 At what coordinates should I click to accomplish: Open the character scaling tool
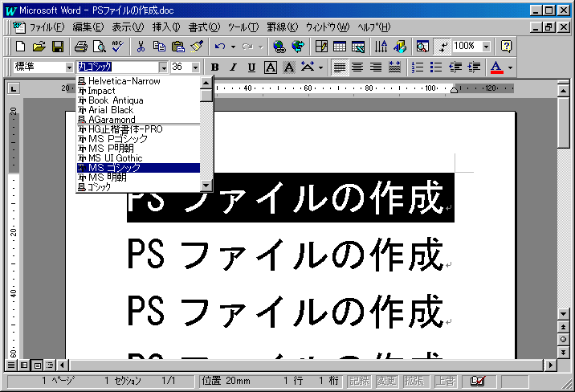click(308, 67)
